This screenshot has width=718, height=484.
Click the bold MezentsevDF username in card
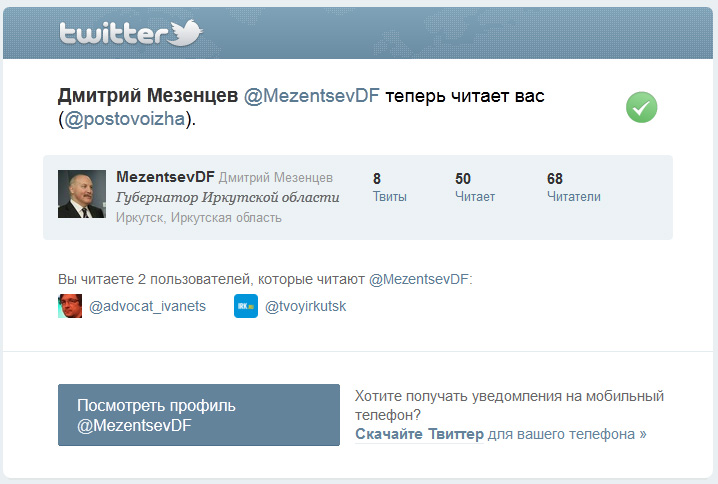pyautogui.click(x=165, y=177)
